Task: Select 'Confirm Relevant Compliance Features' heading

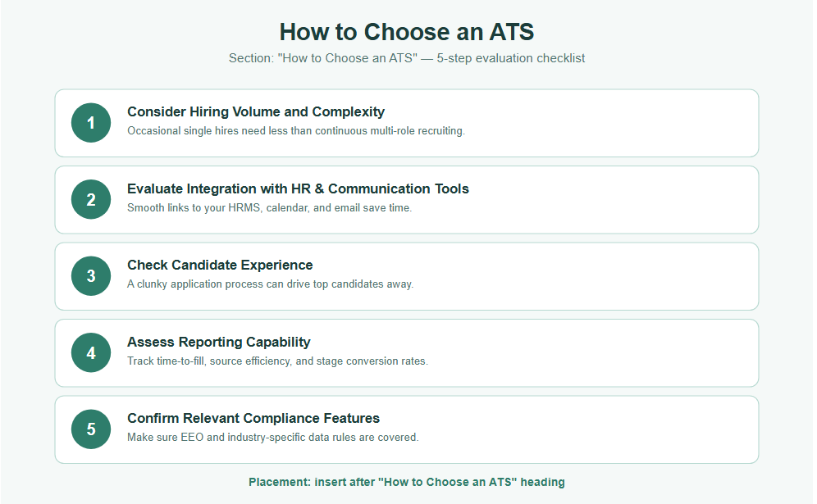Action: 253,418
